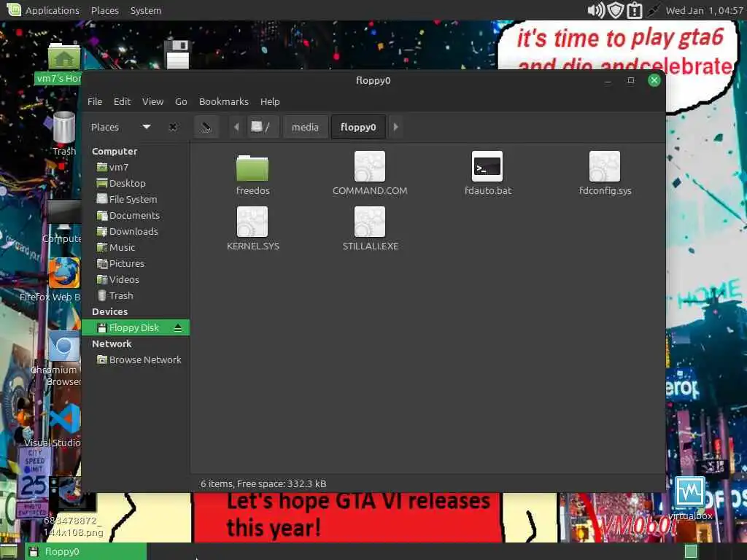Open the panel clock date

click(704, 10)
